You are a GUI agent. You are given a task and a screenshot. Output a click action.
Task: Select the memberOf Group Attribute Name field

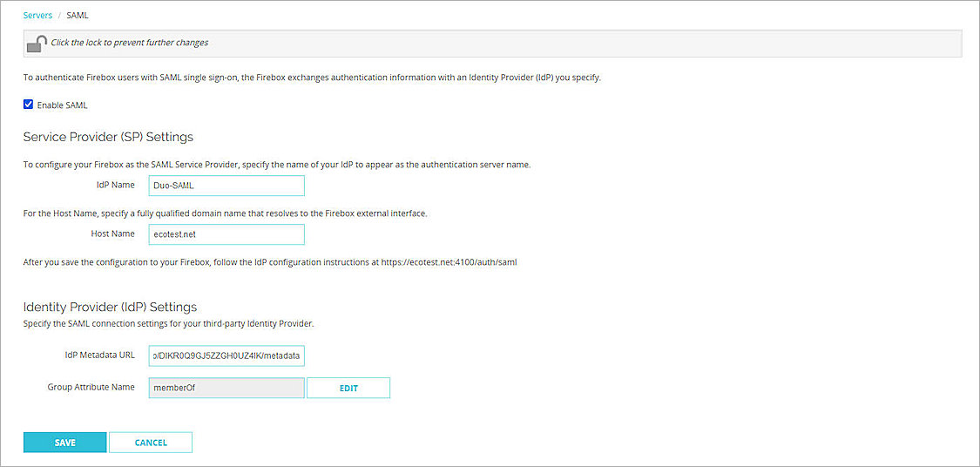coord(226,388)
